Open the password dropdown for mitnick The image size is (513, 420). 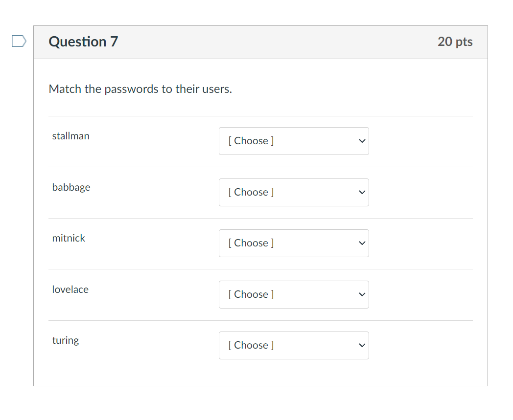coord(294,243)
